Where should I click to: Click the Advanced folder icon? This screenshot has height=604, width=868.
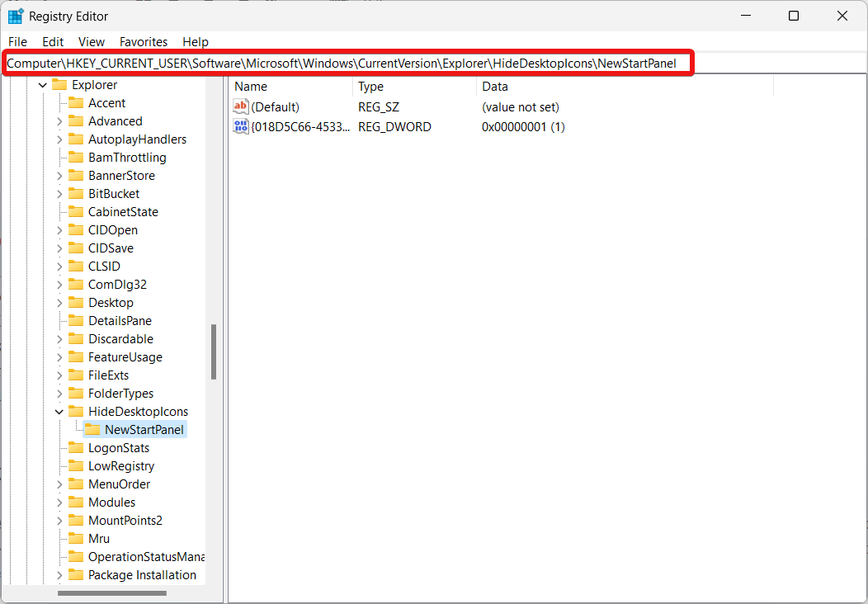click(76, 121)
